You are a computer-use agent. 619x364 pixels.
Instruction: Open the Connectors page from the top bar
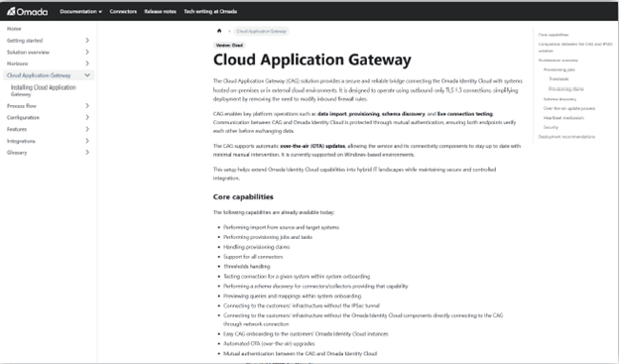pyautogui.click(x=123, y=12)
